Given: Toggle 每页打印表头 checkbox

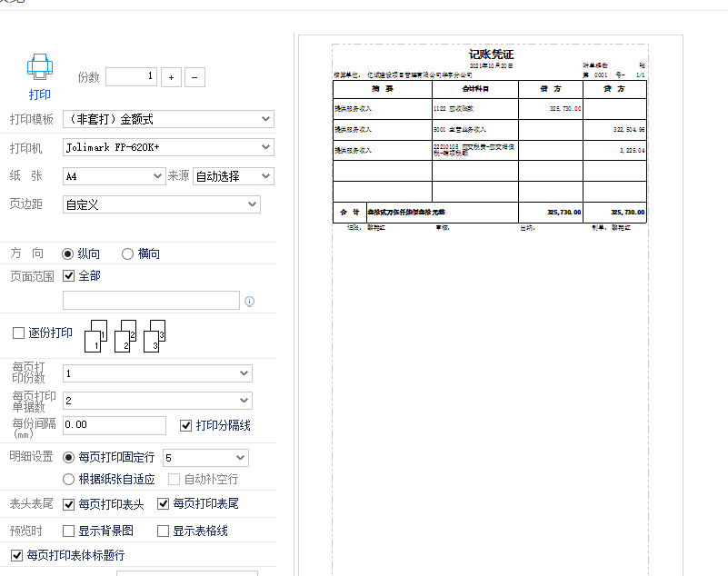Looking at the screenshot, I should pos(69,504).
